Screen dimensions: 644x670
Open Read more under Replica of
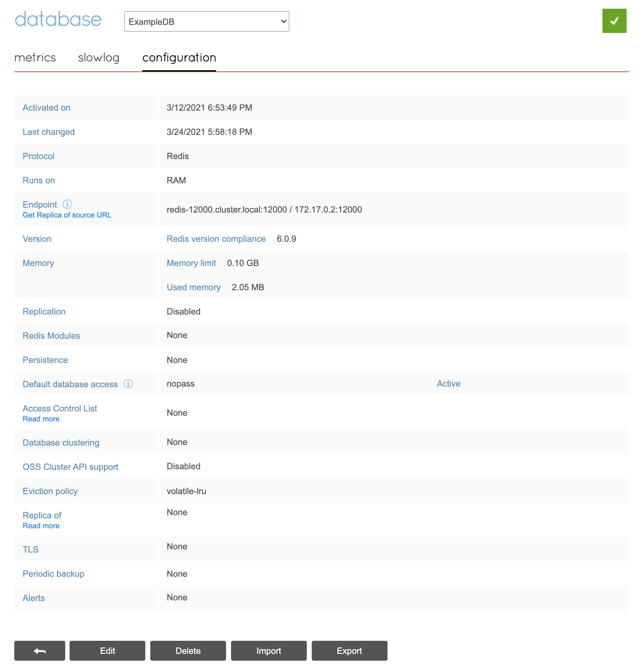[41, 526]
